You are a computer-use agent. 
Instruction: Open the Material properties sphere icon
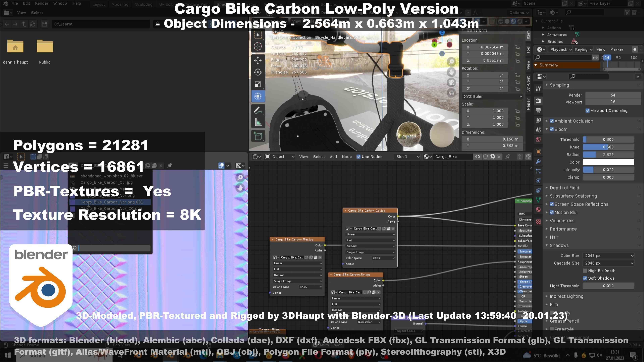pos(538,210)
